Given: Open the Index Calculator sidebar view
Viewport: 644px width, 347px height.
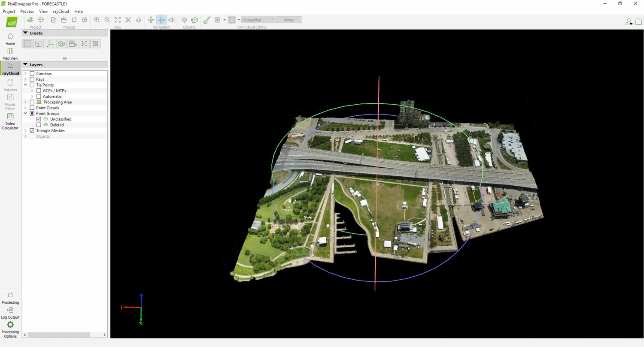Looking at the screenshot, I should click(x=10, y=121).
